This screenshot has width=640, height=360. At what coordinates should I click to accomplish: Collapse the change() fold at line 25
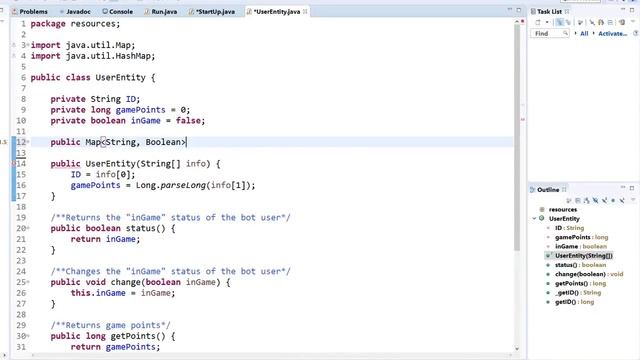click(x=28, y=282)
